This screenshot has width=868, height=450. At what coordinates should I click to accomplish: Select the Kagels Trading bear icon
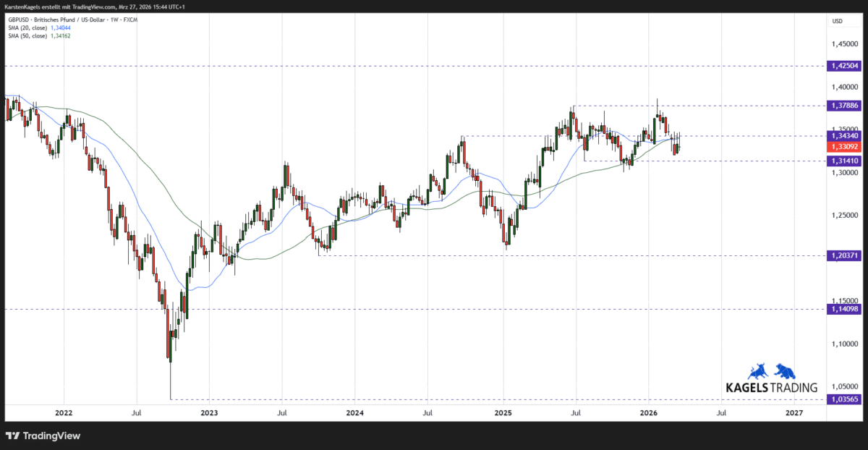(x=786, y=372)
